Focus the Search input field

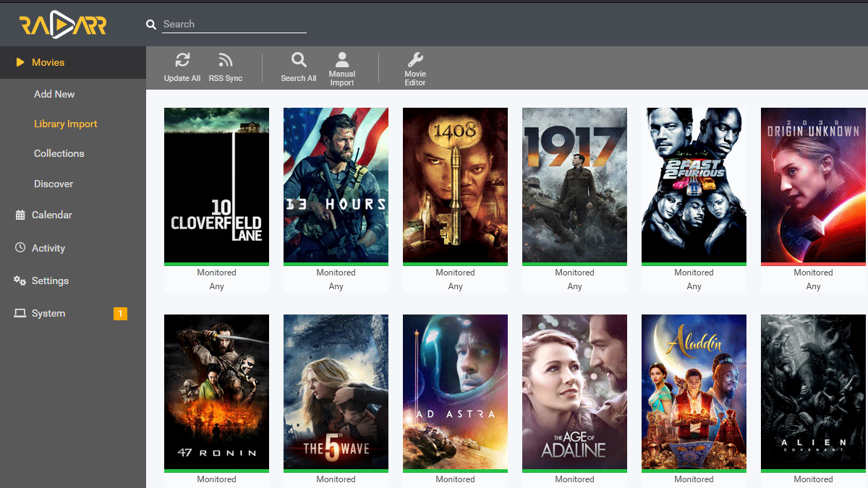click(234, 24)
